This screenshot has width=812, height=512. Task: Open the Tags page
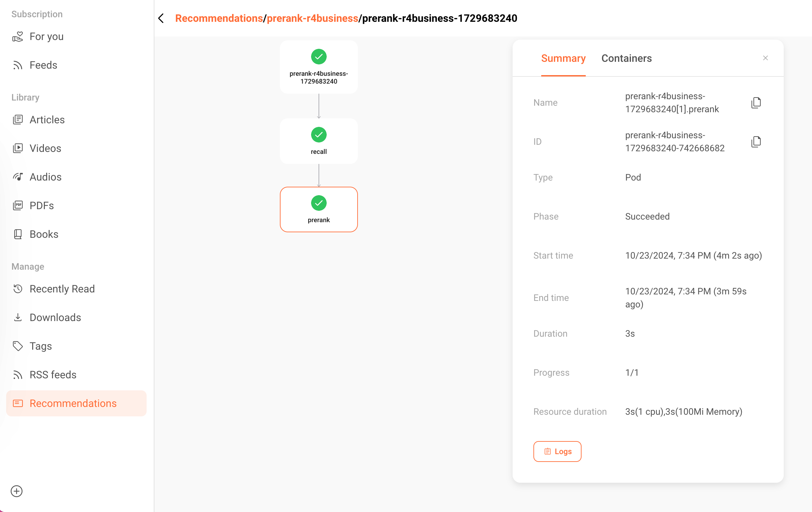[x=76, y=346]
